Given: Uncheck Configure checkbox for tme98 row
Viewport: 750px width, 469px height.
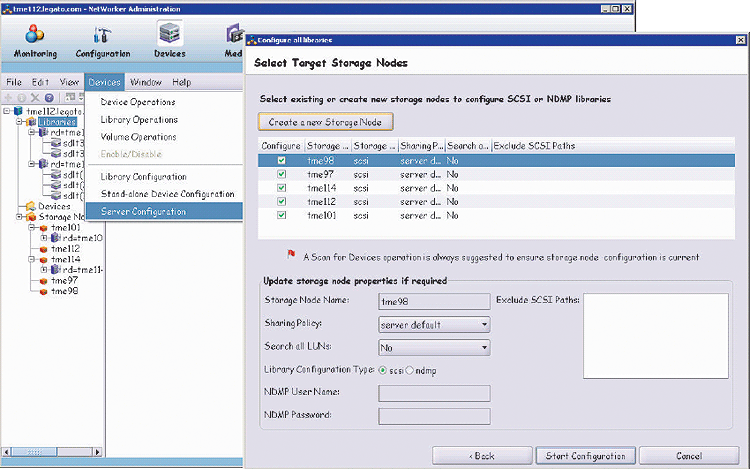Looking at the screenshot, I should (282, 161).
